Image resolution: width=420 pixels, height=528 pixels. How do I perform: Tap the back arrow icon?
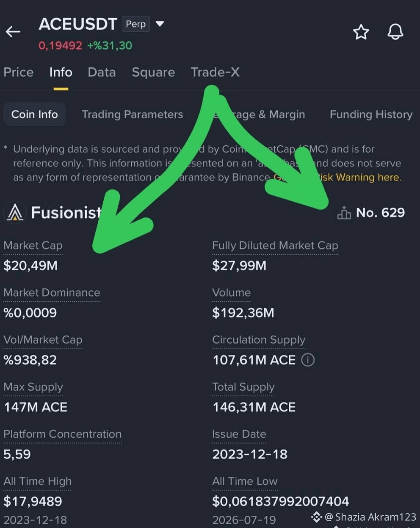pos(13,31)
